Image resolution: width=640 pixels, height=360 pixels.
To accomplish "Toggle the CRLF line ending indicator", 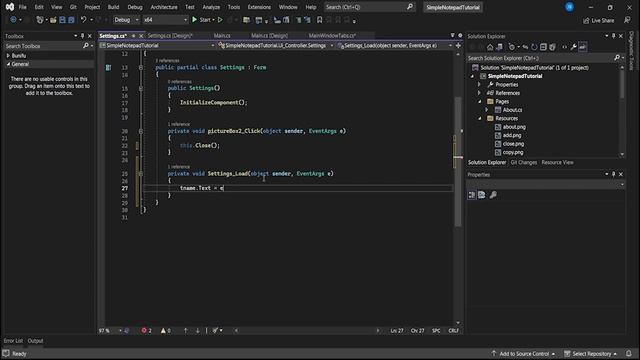I will point(453,331).
